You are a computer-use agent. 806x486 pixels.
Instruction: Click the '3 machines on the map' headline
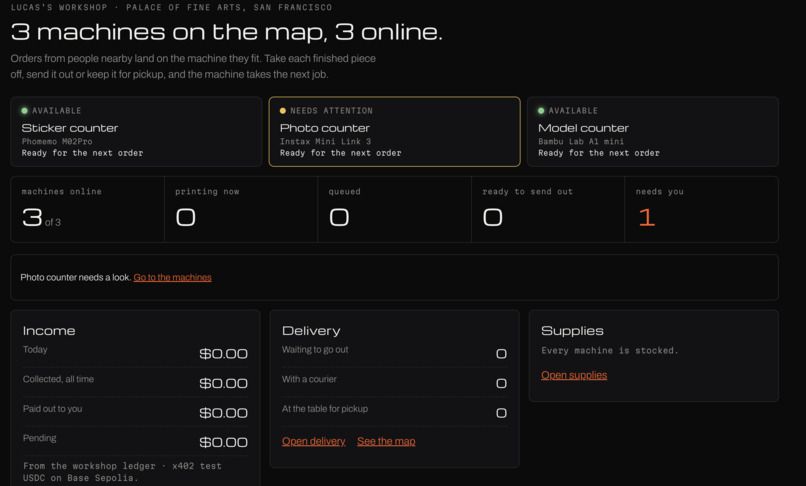click(x=226, y=32)
